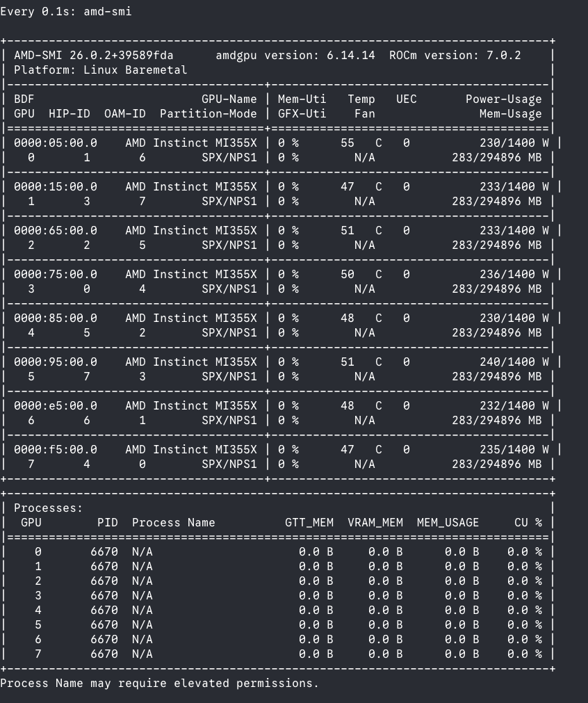Select BDF 0000:75:00.0
Screen dimensions: 588x703
point(55,275)
